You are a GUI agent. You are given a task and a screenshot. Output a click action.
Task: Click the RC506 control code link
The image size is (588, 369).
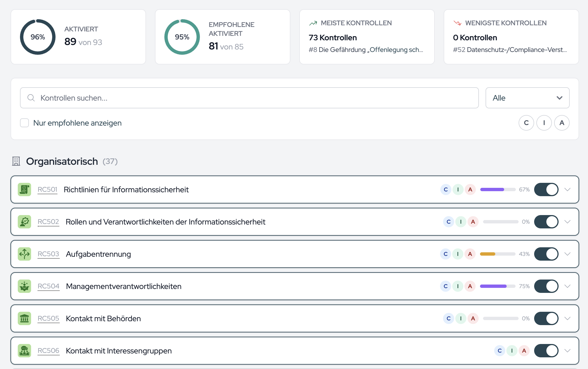pos(49,351)
